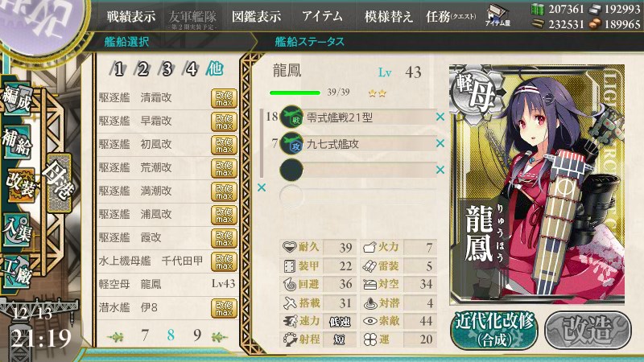Select the empty third equipment slot
The width and height of the screenshot is (644, 362).
(x=358, y=170)
